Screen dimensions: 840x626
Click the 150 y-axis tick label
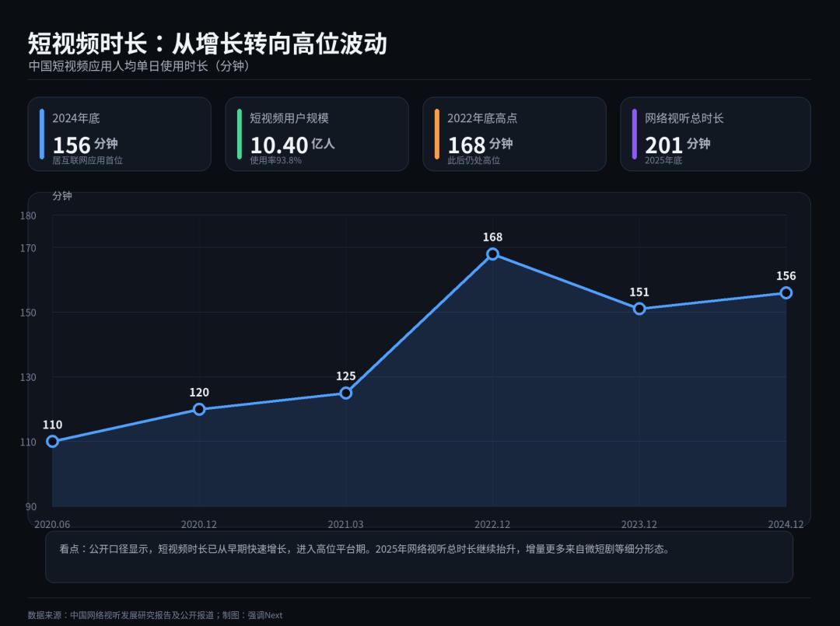click(28, 313)
